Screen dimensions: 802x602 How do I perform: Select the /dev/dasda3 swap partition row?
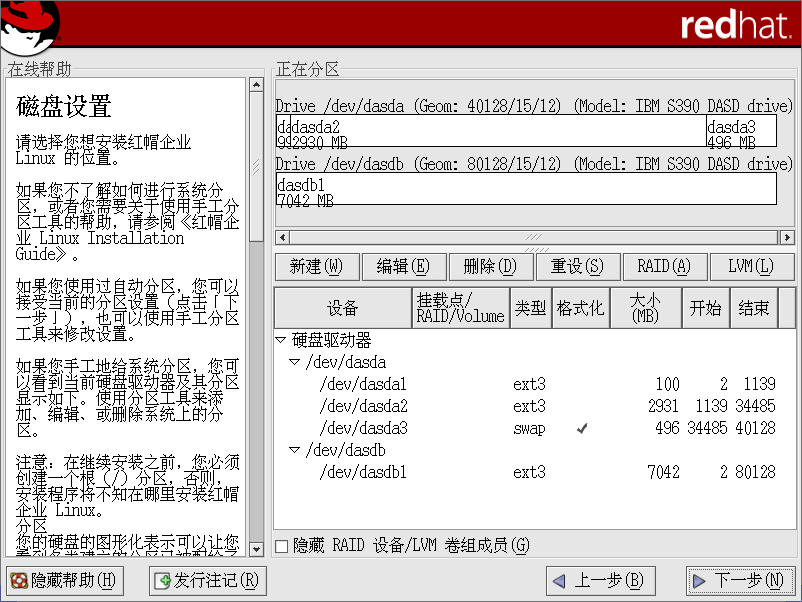(534, 428)
